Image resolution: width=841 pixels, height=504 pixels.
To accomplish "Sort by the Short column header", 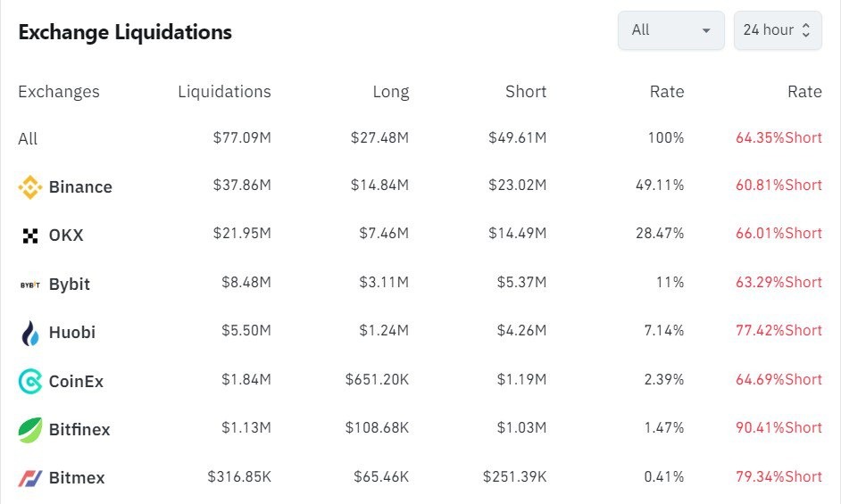I will (x=525, y=92).
